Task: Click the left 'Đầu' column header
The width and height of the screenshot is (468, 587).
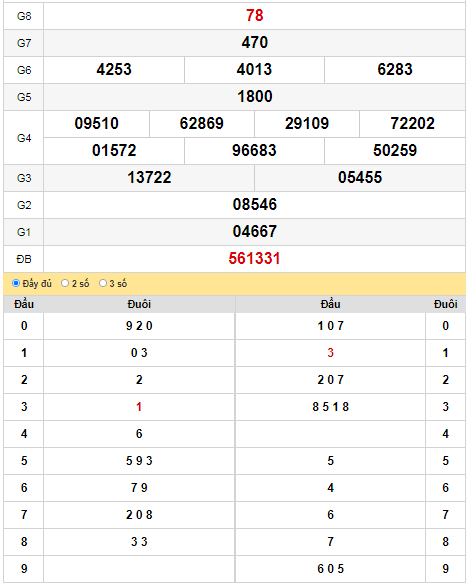Action: point(24,304)
